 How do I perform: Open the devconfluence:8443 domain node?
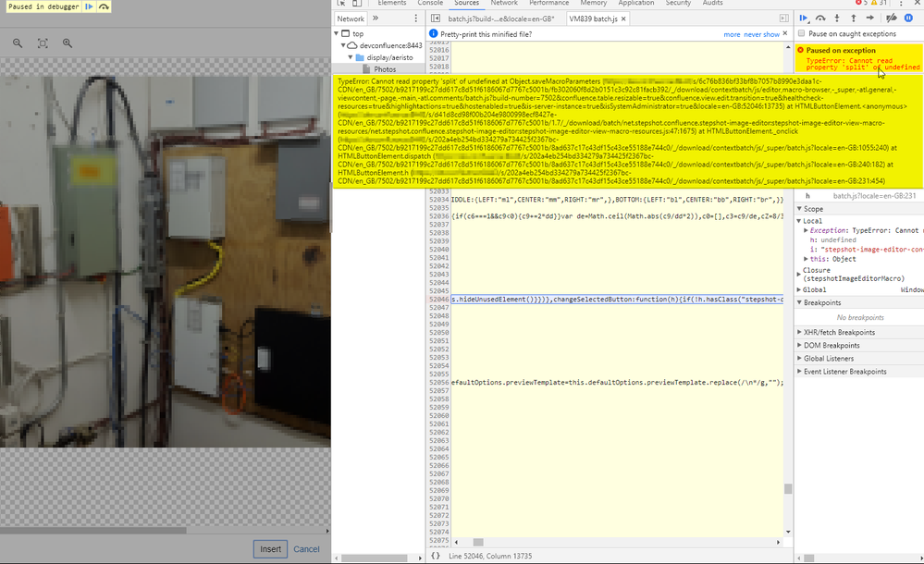(390, 45)
